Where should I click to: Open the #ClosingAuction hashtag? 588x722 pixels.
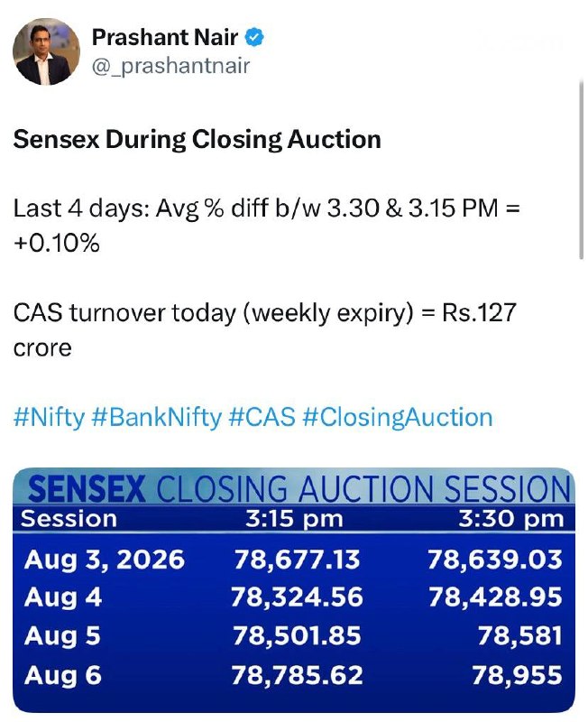click(x=398, y=418)
